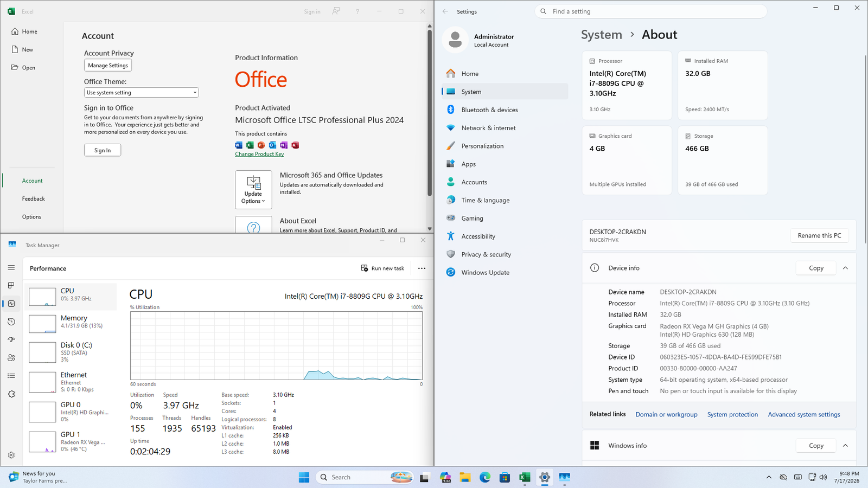This screenshot has height=488, width=868.
Task: Go to Feedback in Excel sidebar
Action: pyautogui.click(x=33, y=198)
